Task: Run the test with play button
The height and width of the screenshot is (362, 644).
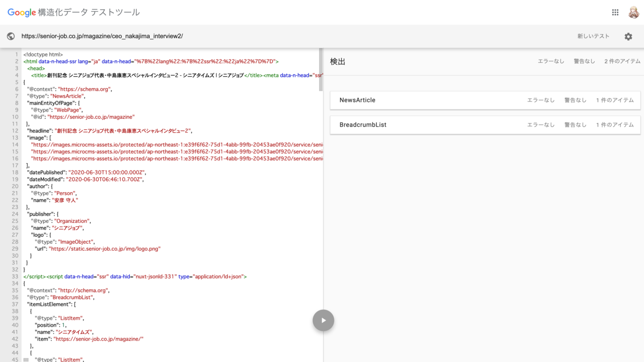Action: [324, 321]
